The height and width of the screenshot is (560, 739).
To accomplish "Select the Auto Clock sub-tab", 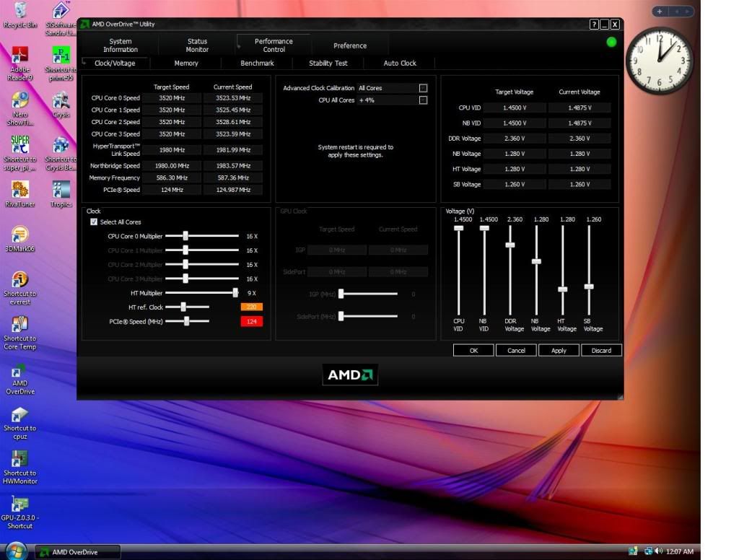I will 400,64.
